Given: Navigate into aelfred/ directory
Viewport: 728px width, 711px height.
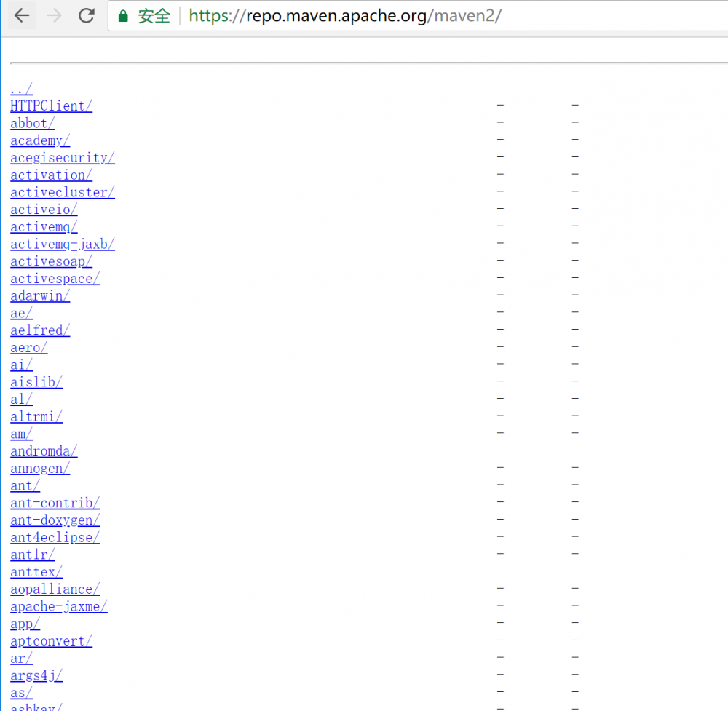Looking at the screenshot, I should pyautogui.click(x=40, y=330).
